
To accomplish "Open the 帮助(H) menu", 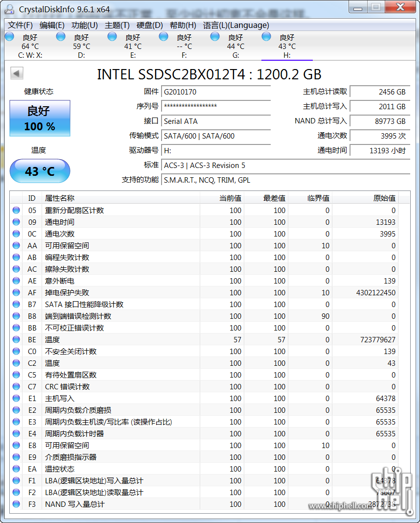I will [183, 25].
